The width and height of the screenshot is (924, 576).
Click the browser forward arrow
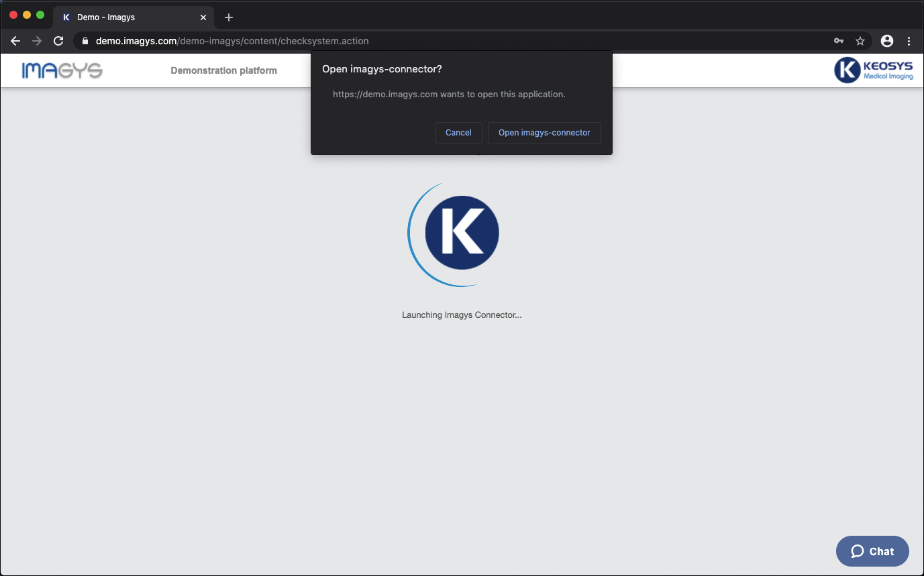tap(37, 41)
